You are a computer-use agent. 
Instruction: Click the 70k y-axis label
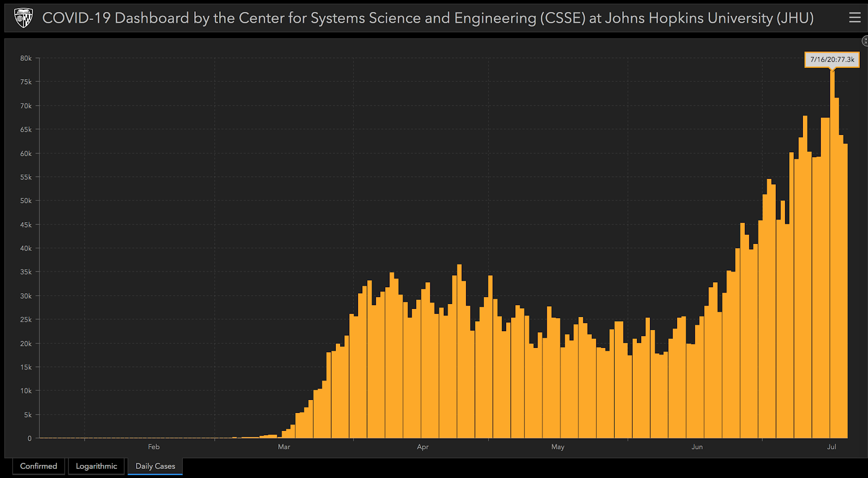26,106
